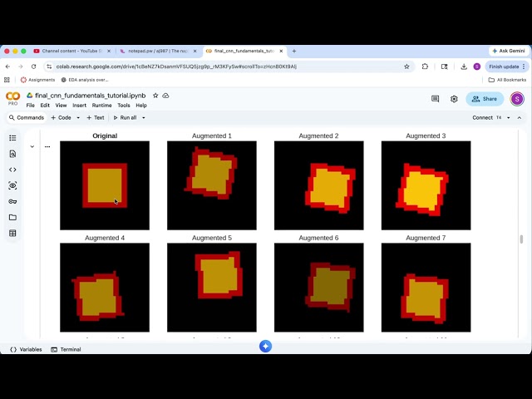Bookmark this page with the address bar star
The image size is (532, 399).
[x=406, y=66]
